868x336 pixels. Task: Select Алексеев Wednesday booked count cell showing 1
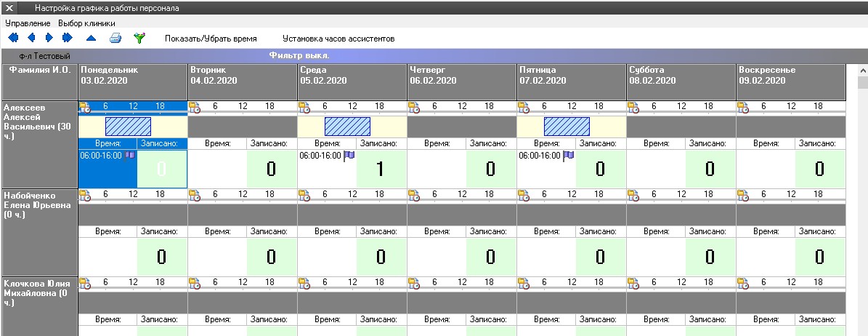(x=381, y=169)
